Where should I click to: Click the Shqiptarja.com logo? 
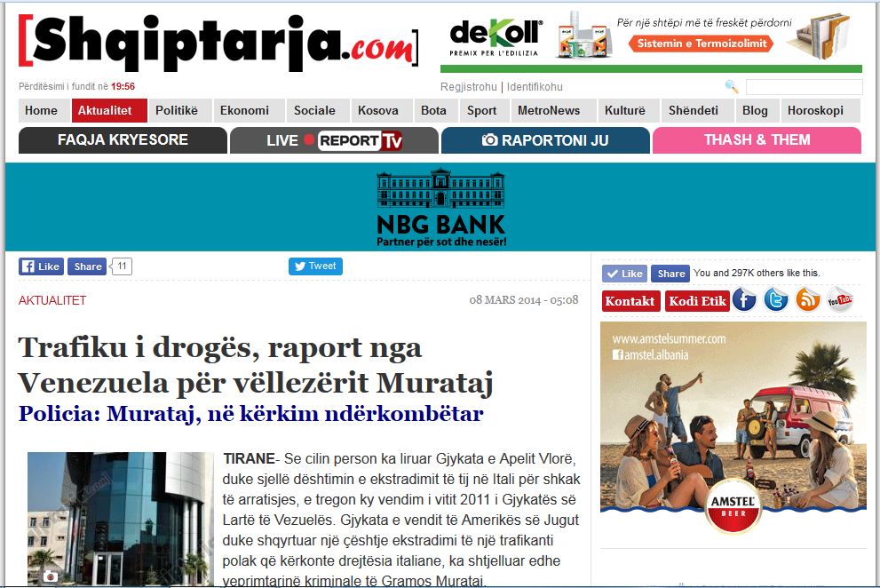coord(218,41)
